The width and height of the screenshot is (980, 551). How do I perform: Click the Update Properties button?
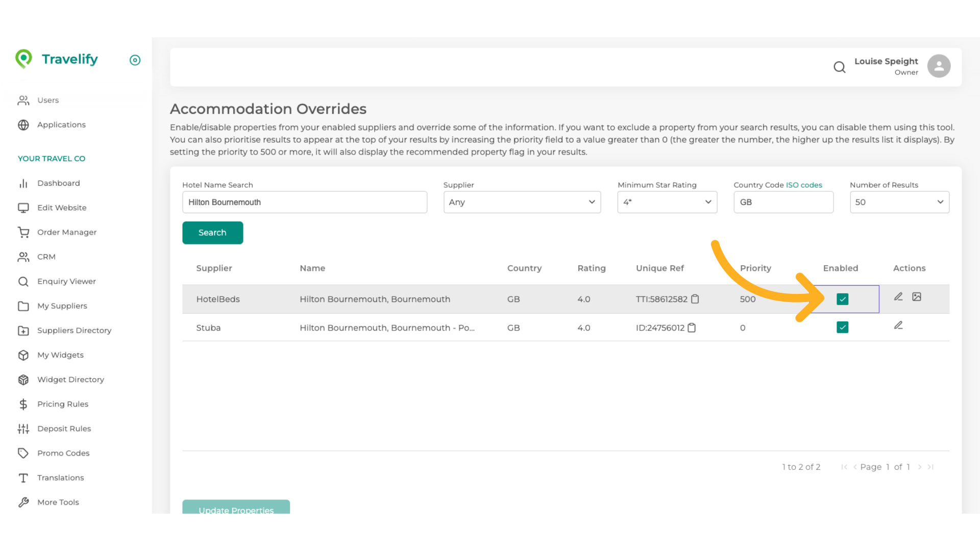point(236,507)
